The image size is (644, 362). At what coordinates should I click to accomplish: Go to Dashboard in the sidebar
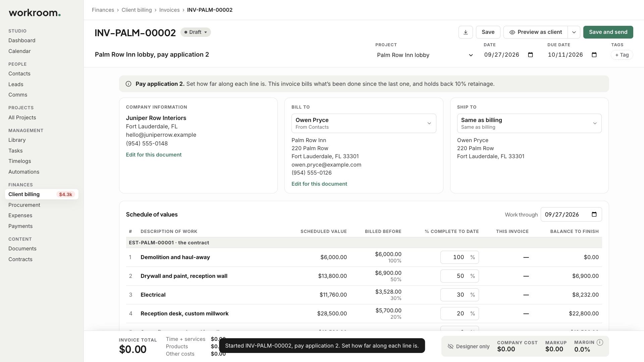tap(22, 41)
